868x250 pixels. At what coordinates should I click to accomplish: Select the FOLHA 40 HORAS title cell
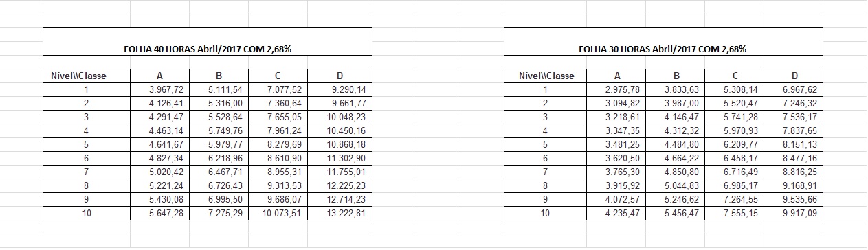click(207, 41)
